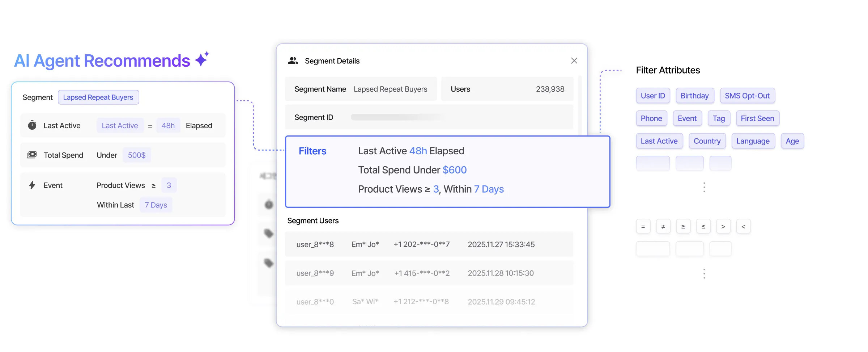Viewport: 868px width, 352px height.
Task: Select the Language filter attribute
Action: point(753,141)
